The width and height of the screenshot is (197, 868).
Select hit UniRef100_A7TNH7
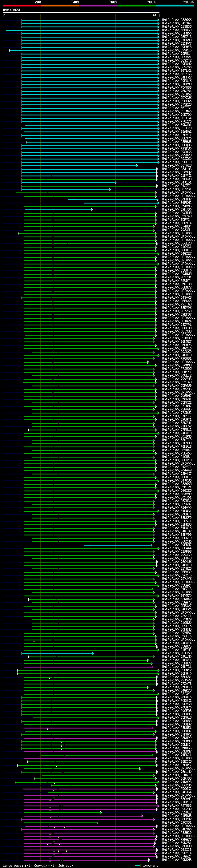click(x=177, y=406)
